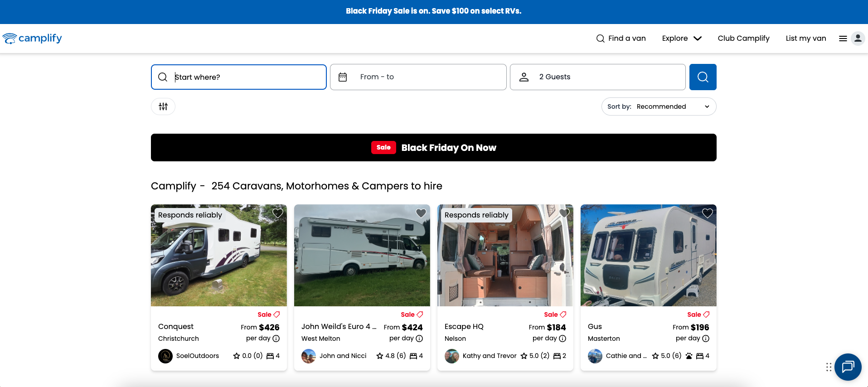Click the info icon beside Escape HQ price

(x=563, y=339)
